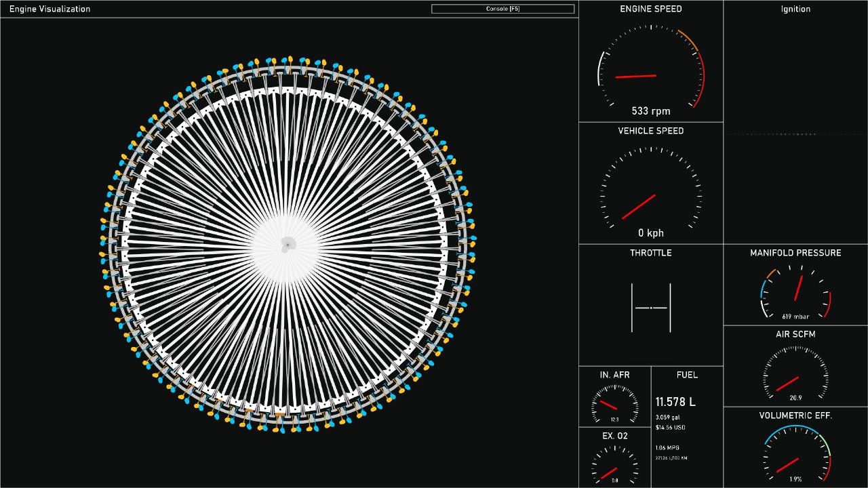Screen dimensions: 868x488
Task: Click the crankshaft hub at the engine center
Action: click(x=287, y=244)
